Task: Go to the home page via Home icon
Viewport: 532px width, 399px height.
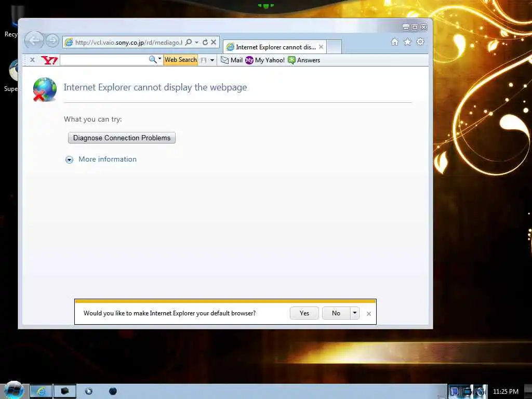Action: [395, 42]
